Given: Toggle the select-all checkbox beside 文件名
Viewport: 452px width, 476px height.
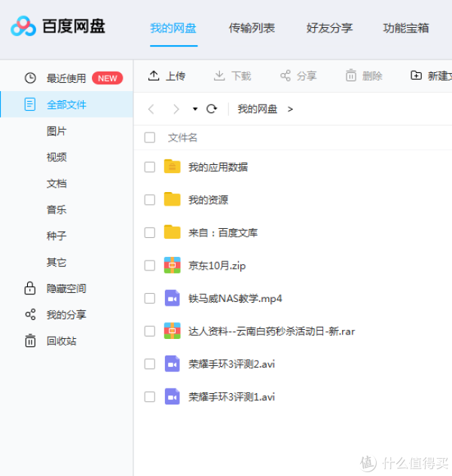Looking at the screenshot, I should 150,138.
